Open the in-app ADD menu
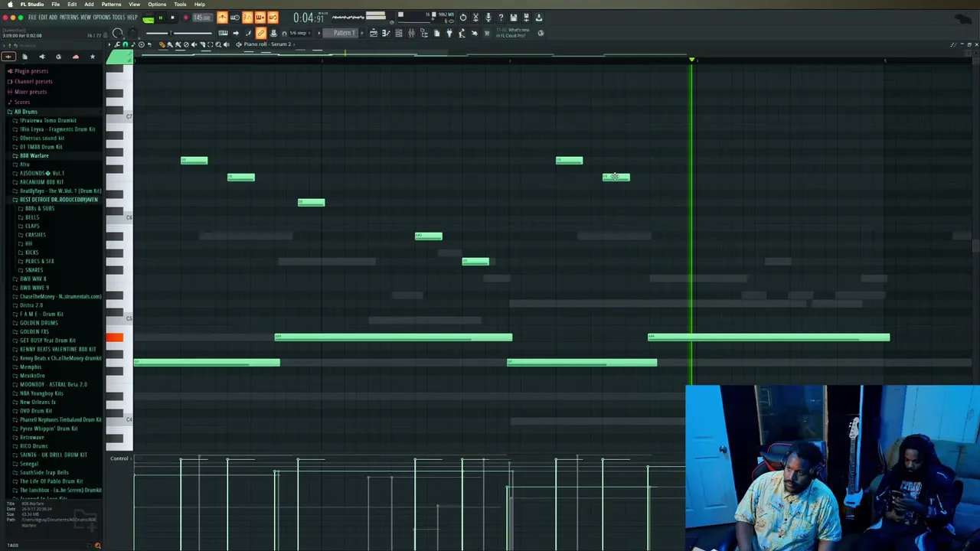980x551 pixels. 54,17
